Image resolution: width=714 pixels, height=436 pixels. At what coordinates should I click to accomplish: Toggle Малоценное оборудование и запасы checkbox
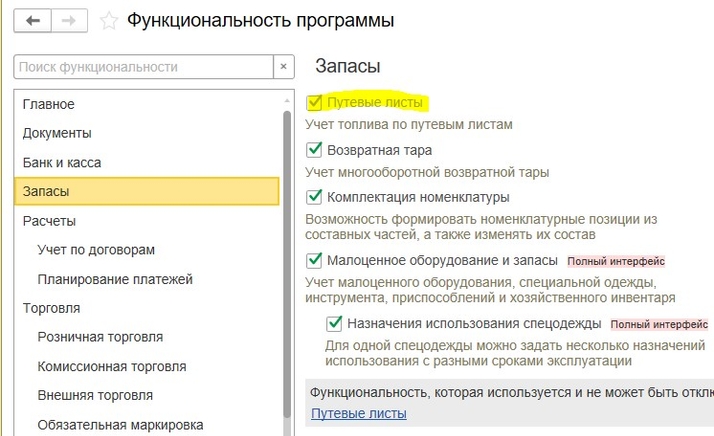pyautogui.click(x=316, y=260)
